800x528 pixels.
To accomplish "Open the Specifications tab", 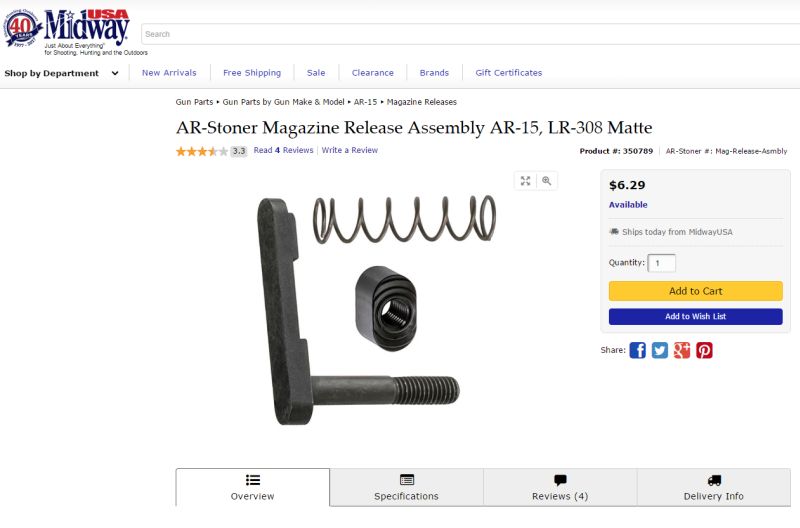I will (407, 487).
